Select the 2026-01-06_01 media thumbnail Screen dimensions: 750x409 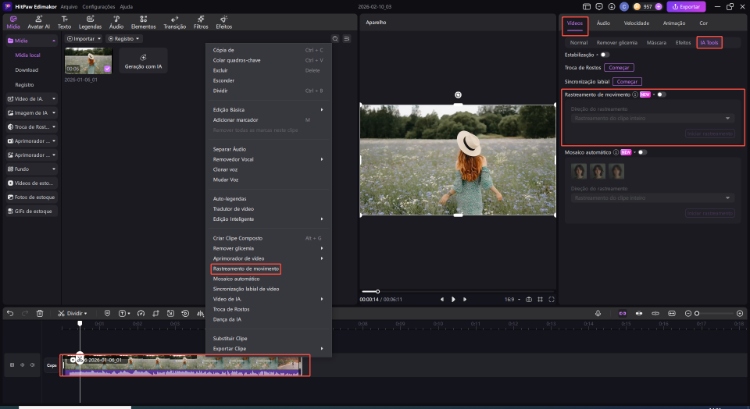click(88, 61)
